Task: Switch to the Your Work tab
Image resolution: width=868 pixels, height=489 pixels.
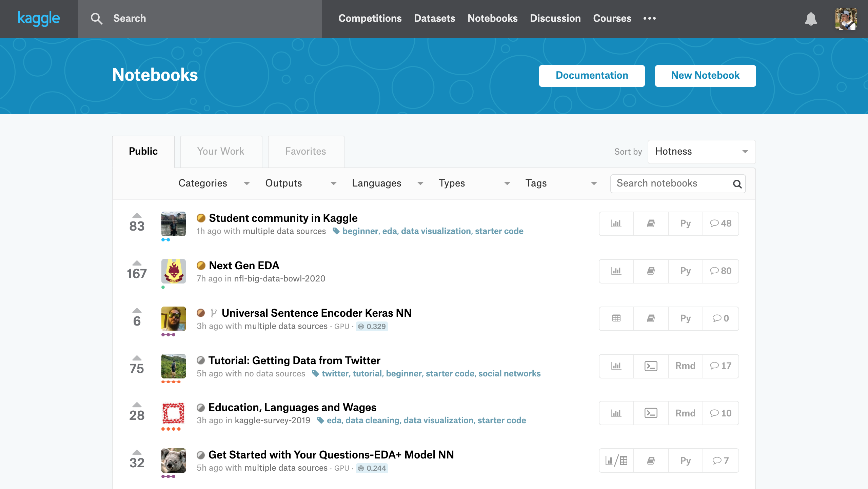Action: [x=221, y=151]
